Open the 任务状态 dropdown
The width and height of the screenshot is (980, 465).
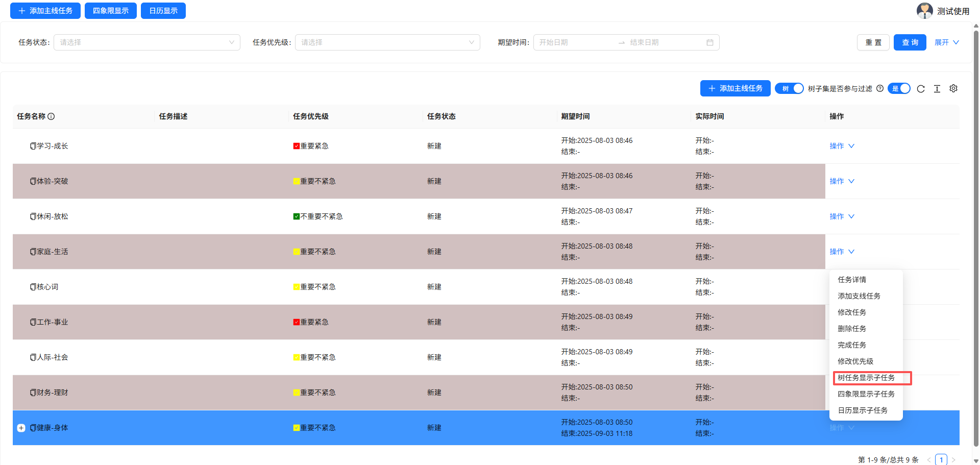(146, 42)
